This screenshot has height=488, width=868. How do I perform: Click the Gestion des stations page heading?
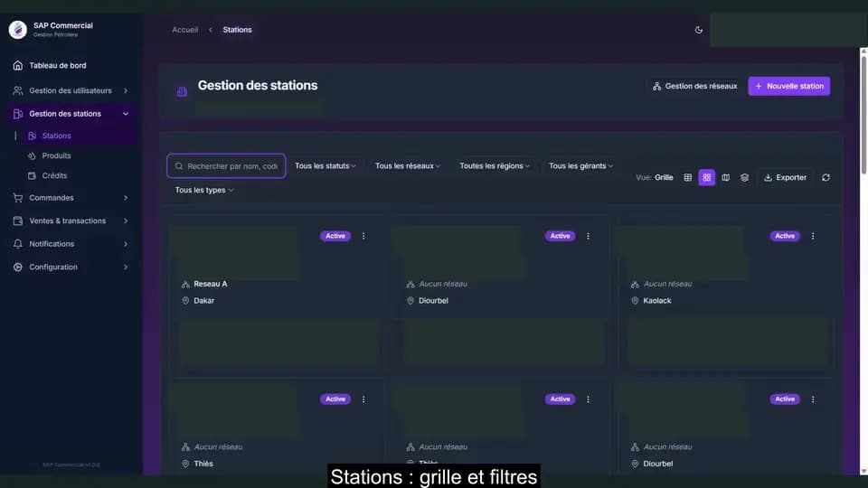[258, 85]
